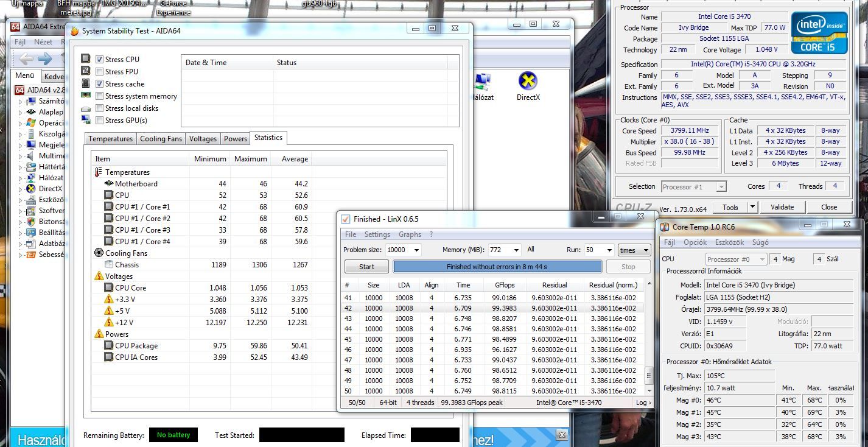The height and width of the screenshot is (447, 868).
Task: Click the CPU-Z Close button
Action: coord(829,207)
